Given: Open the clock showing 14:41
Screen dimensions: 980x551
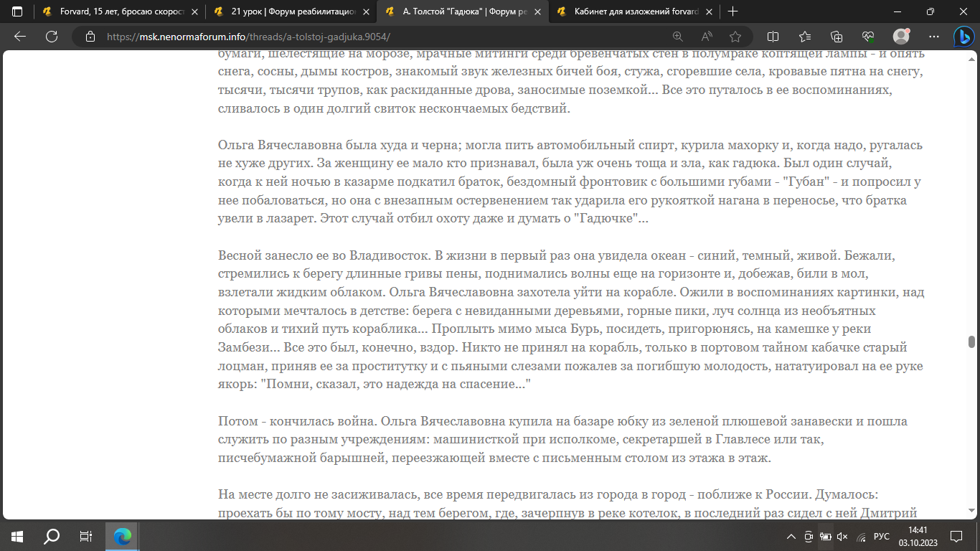Looking at the screenshot, I should (x=919, y=536).
